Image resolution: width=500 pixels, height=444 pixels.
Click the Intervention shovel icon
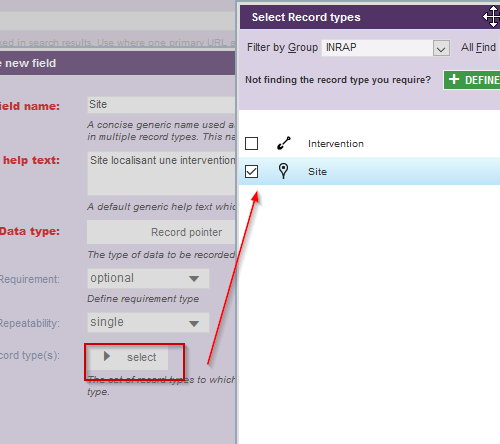click(284, 144)
